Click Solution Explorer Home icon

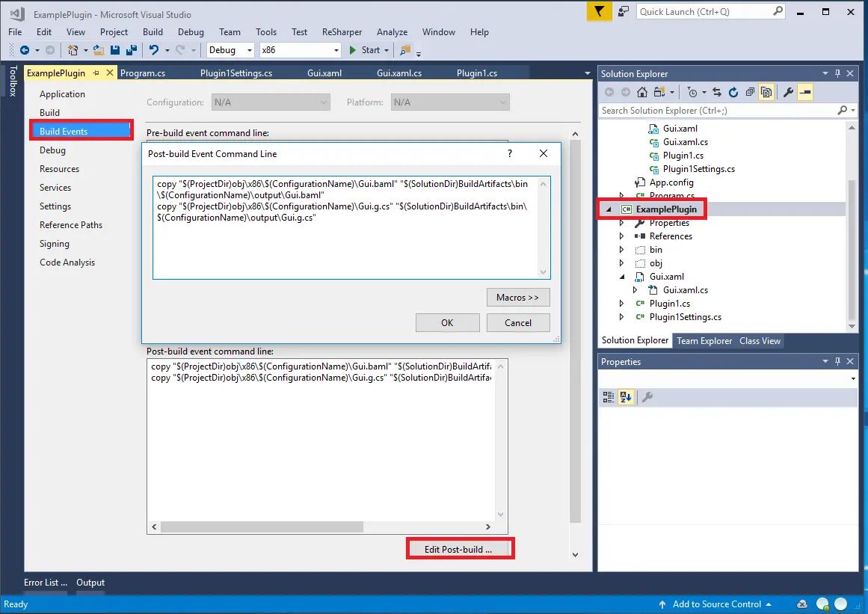click(642, 93)
